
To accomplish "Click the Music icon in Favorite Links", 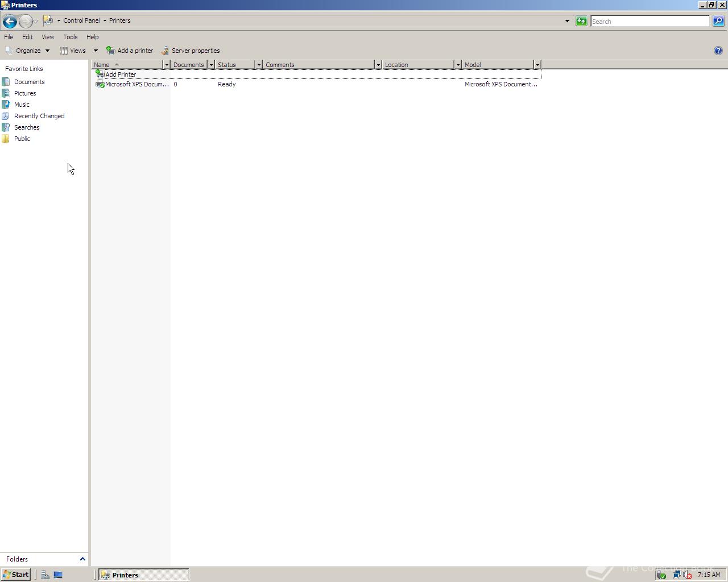I will tap(6, 105).
